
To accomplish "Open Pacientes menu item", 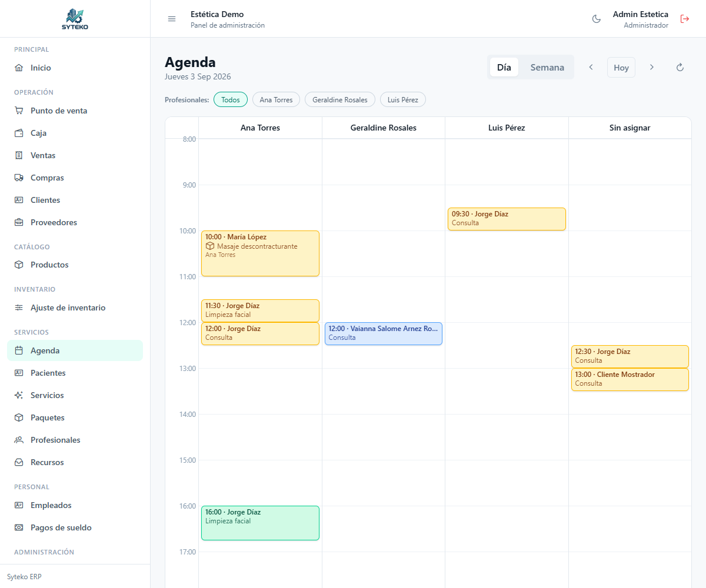I will coord(75,373).
